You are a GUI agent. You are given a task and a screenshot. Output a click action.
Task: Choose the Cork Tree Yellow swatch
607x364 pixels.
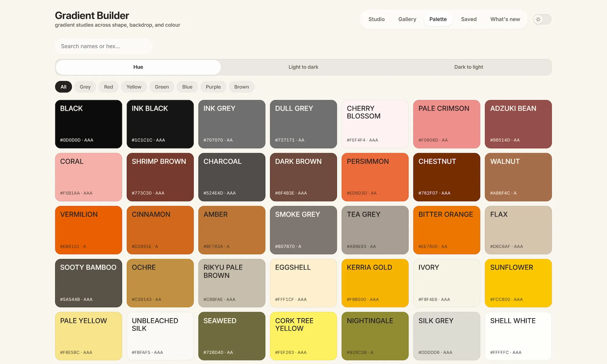click(303, 336)
